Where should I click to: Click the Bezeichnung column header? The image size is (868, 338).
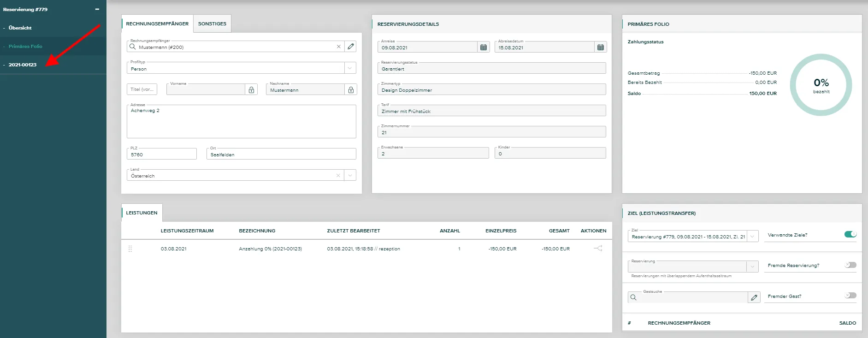pos(257,231)
